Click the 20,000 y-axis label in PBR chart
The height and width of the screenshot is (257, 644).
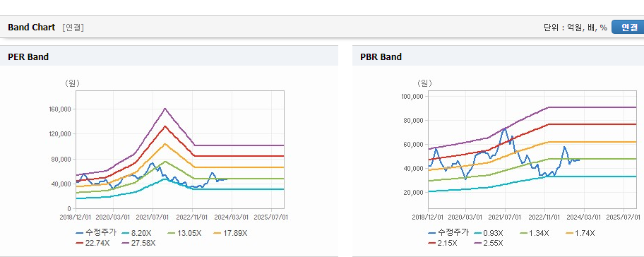(x=414, y=193)
